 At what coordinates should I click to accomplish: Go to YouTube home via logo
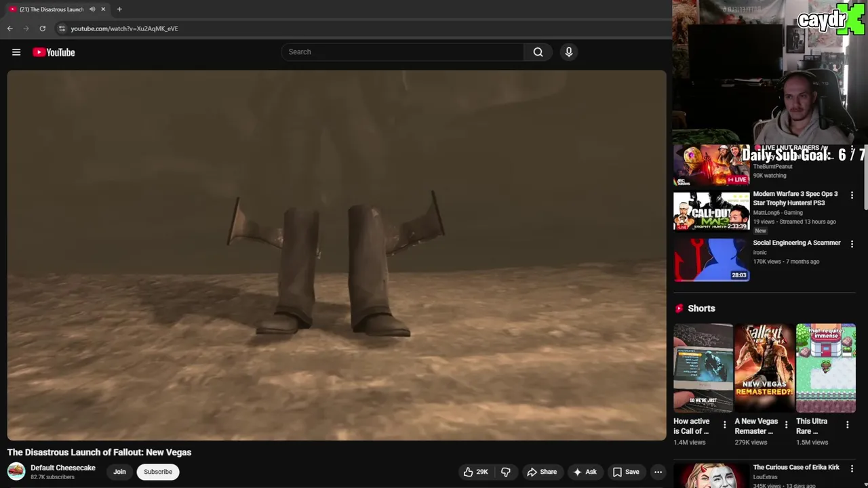click(54, 52)
